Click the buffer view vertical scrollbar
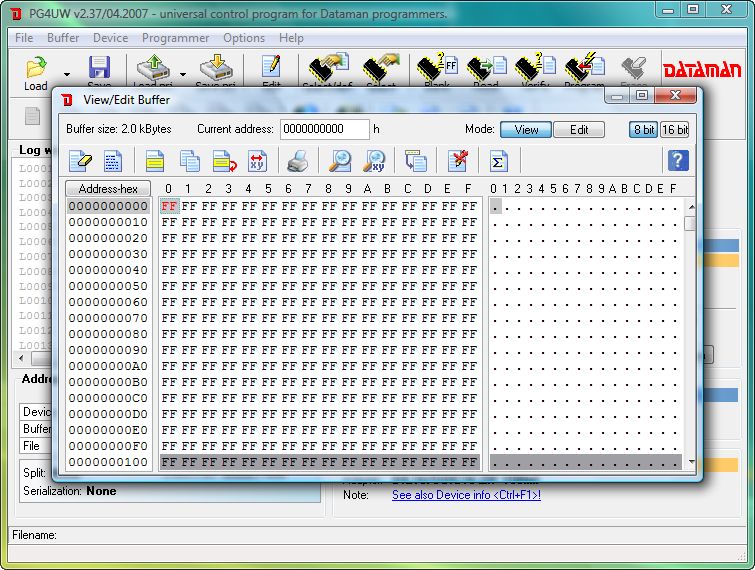This screenshot has width=755, height=570. [690, 330]
